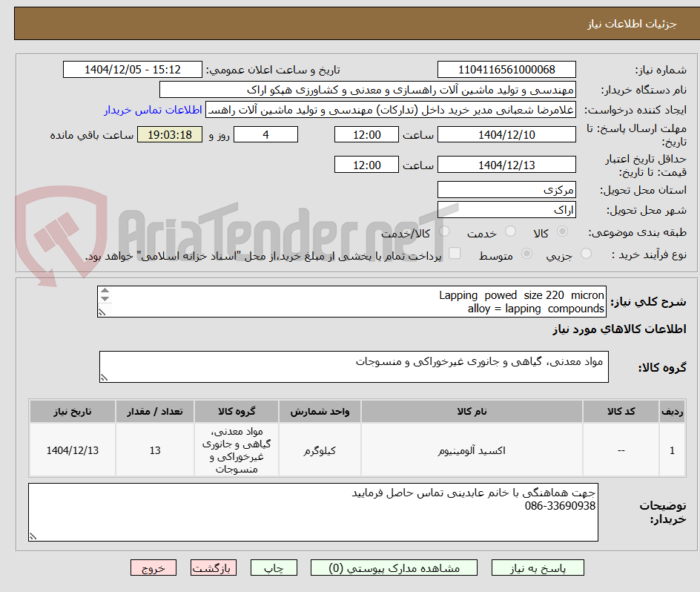Click the شماره نیاز field 1104116561000068
This screenshot has width=700, height=592.
point(506,70)
